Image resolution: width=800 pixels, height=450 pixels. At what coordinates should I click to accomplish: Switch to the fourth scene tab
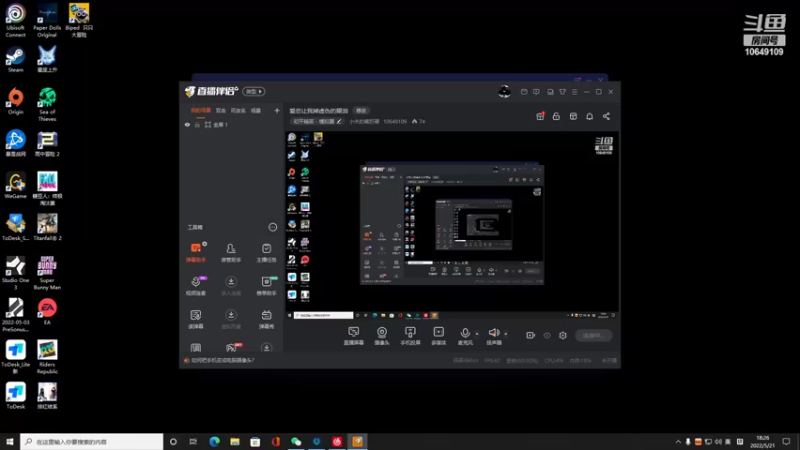[x=256, y=111]
